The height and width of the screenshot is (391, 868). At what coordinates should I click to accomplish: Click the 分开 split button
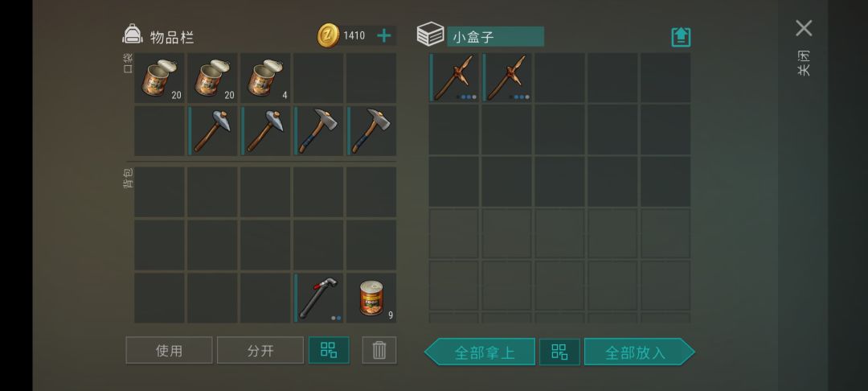(260, 350)
